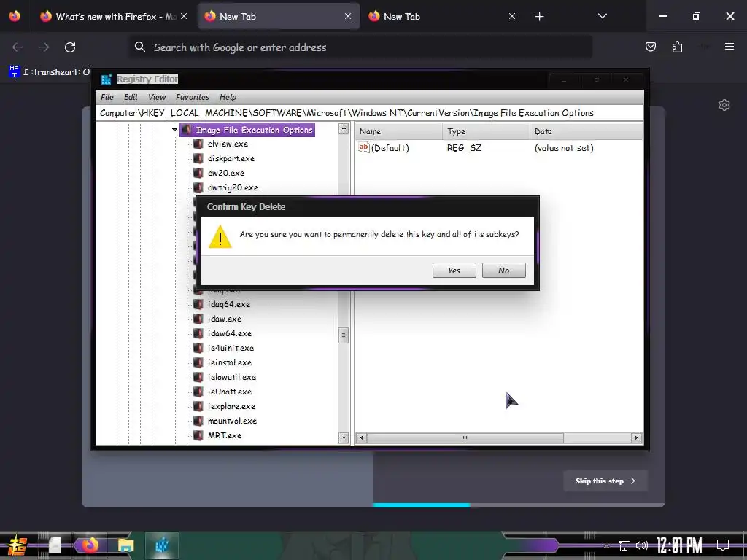
Task: Open Firefox from the taskbar
Action: pos(90,545)
